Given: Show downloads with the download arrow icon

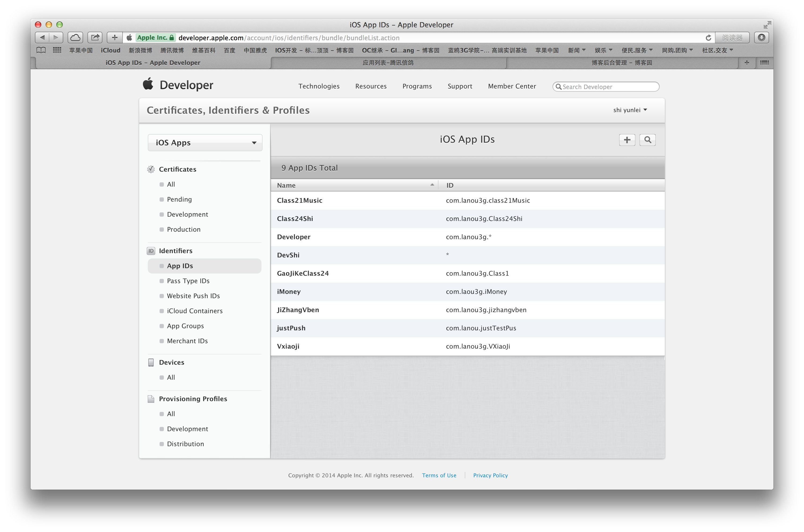Looking at the screenshot, I should [x=761, y=38].
